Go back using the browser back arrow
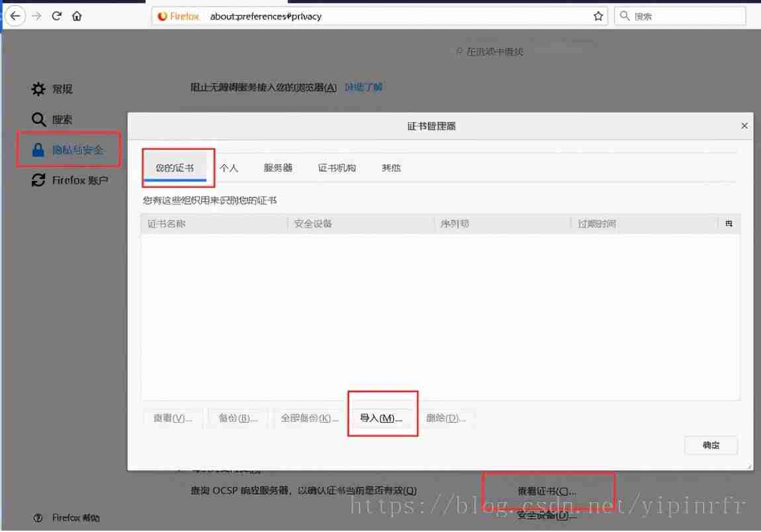The width and height of the screenshot is (761, 532). pos(15,16)
